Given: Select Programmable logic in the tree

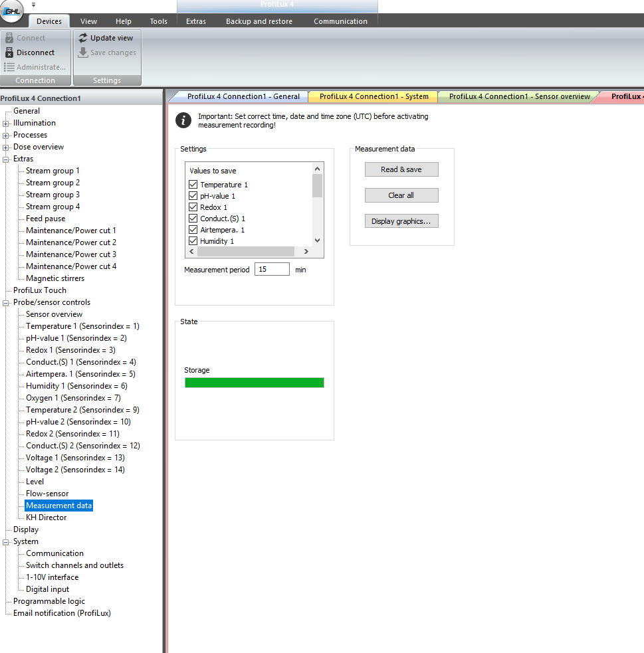Looking at the screenshot, I should point(49,601).
